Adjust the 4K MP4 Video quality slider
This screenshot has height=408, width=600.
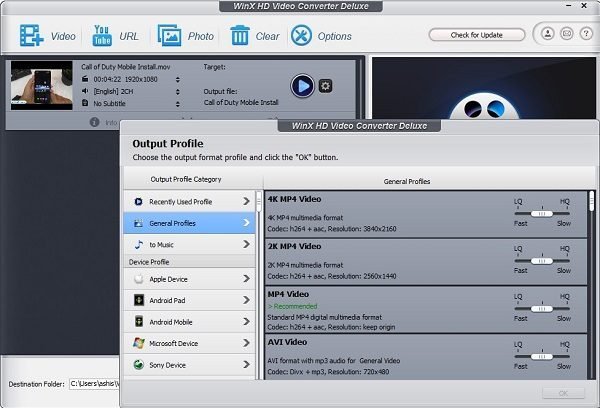click(x=542, y=214)
